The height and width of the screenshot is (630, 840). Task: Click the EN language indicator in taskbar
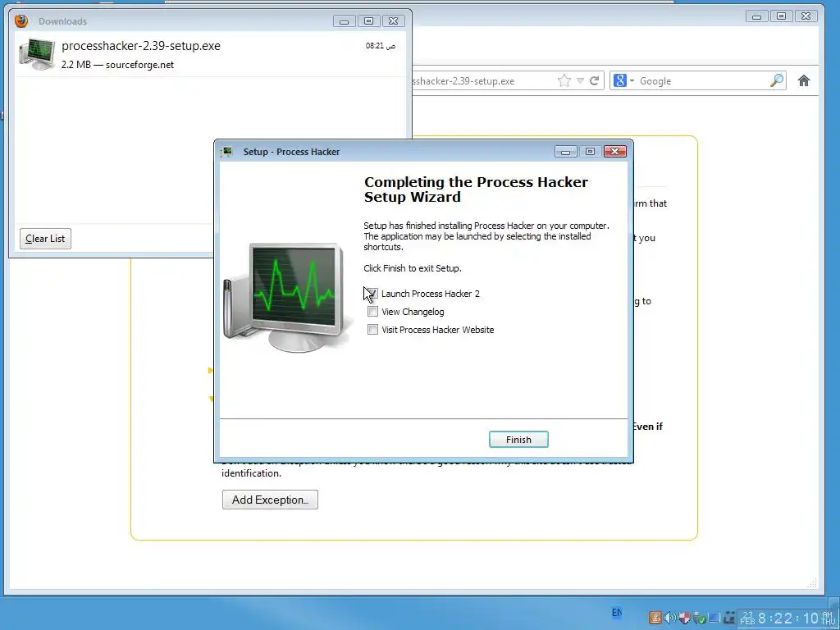pyautogui.click(x=617, y=612)
